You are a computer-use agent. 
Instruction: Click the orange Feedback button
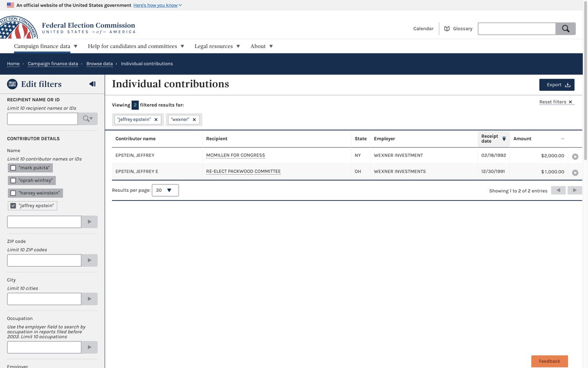pyautogui.click(x=549, y=361)
